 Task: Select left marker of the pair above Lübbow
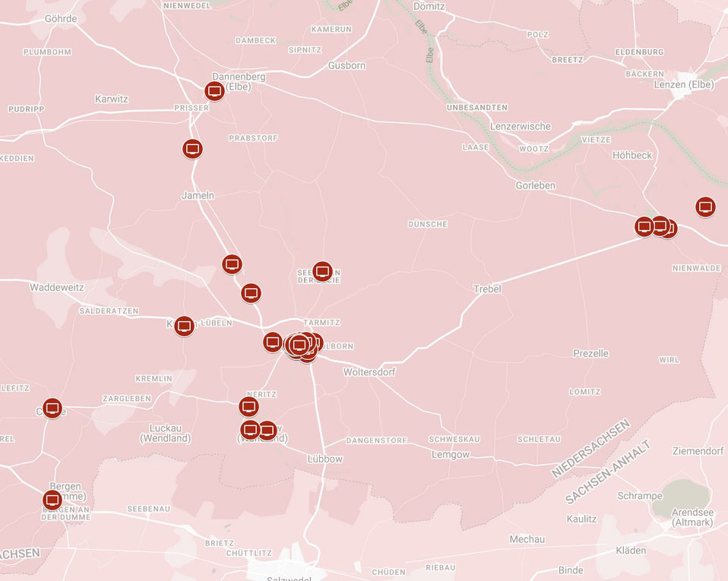[250, 430]
